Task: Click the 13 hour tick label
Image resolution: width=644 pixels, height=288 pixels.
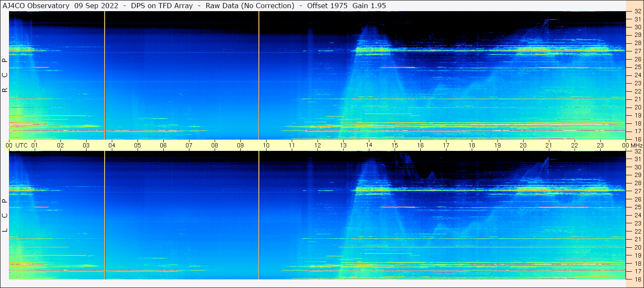Action: click(343, 145)
